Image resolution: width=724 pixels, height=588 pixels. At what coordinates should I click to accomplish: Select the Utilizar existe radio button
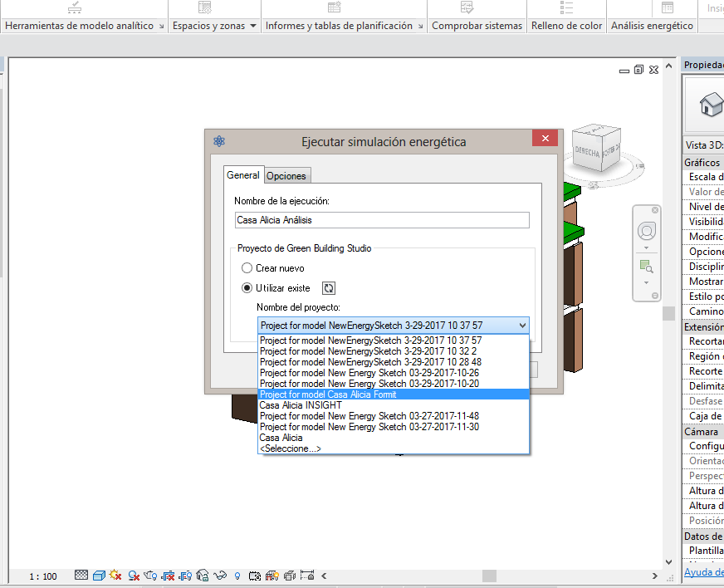(247, 288)
